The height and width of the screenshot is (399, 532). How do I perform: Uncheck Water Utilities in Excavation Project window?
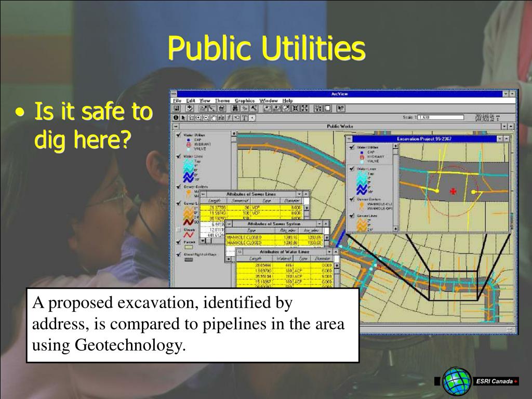[352, 147]
